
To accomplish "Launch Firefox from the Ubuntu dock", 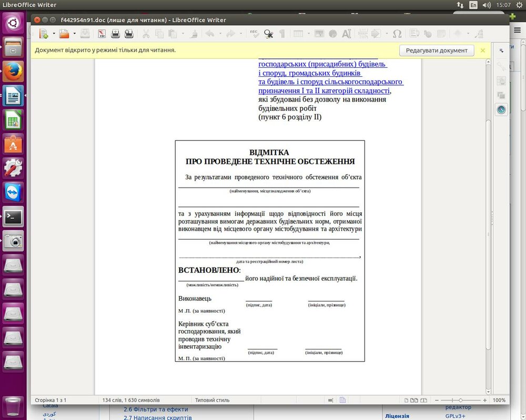I will [x=13, y=71].
